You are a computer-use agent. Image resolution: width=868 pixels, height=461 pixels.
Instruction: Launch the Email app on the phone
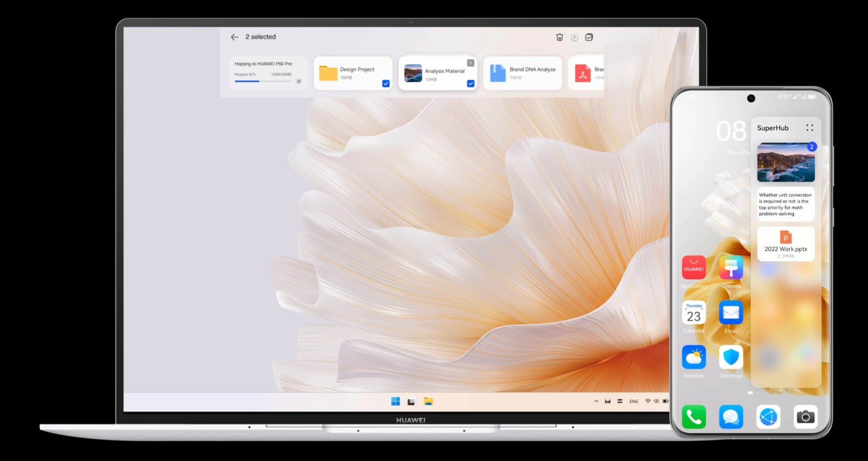pos(731,312)
